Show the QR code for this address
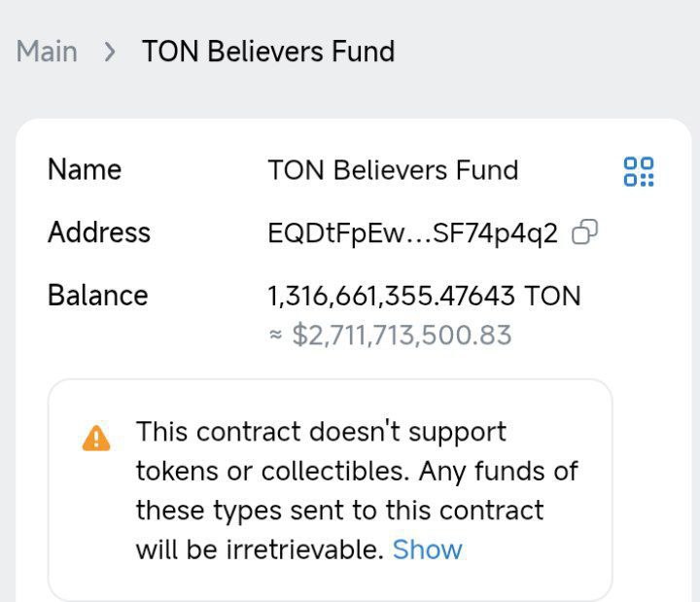 (x=638, y=171)
